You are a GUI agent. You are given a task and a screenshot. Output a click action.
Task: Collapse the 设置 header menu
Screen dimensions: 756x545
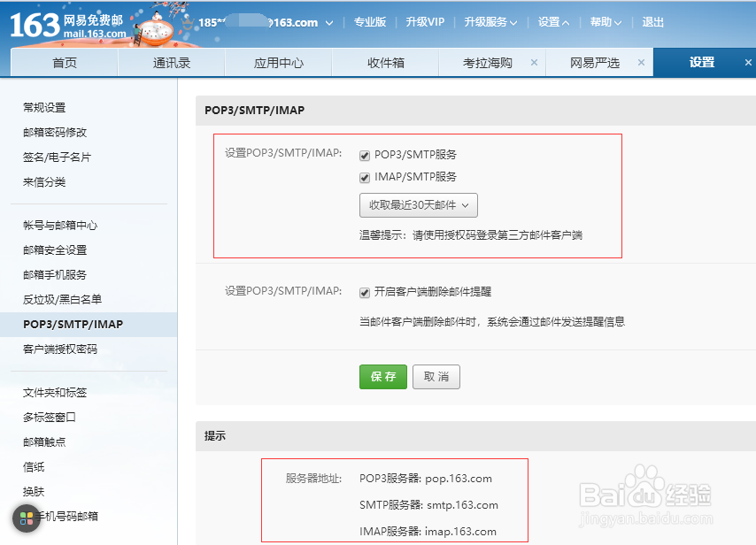pos(553,22)
